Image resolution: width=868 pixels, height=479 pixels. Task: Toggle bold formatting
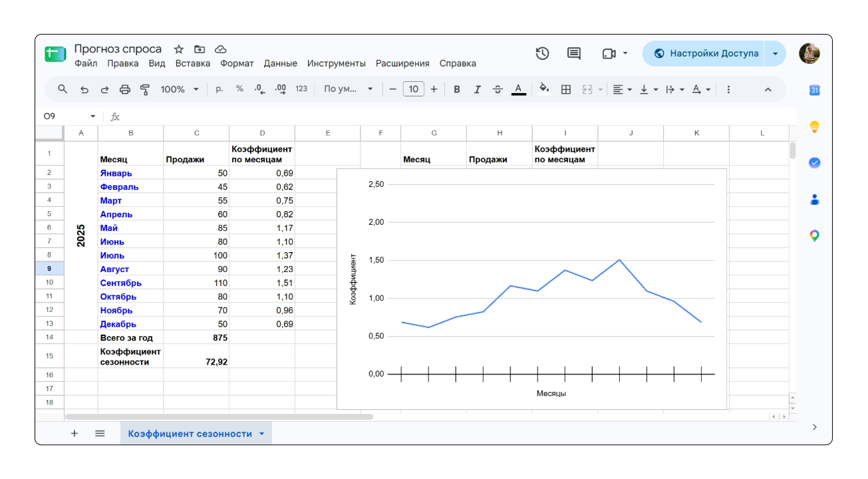457,89
